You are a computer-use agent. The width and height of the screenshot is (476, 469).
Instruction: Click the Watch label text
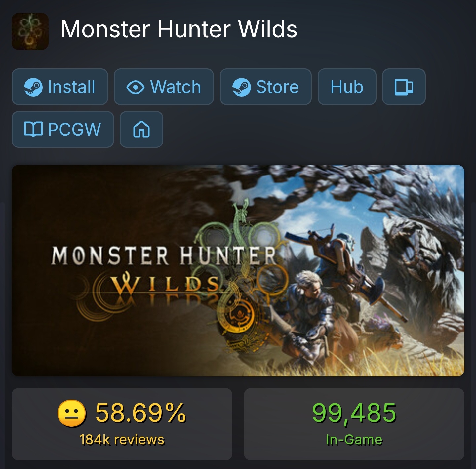coord(176,87)
